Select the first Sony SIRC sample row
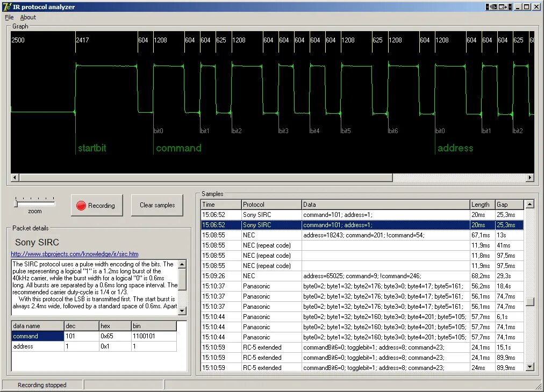This screenshot has width=544, height=392. click(x=362, y=215)
